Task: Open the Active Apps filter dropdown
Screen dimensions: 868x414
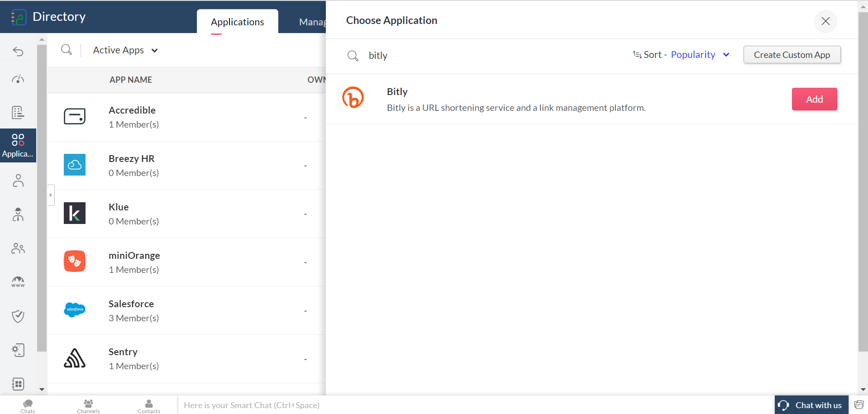Action: pyautogui.click(x=125, y=50)
